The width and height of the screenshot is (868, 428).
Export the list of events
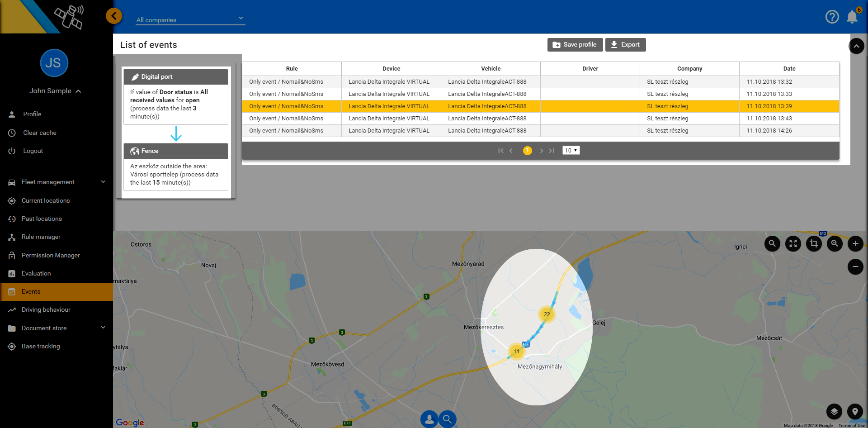[x=625, y=45]
